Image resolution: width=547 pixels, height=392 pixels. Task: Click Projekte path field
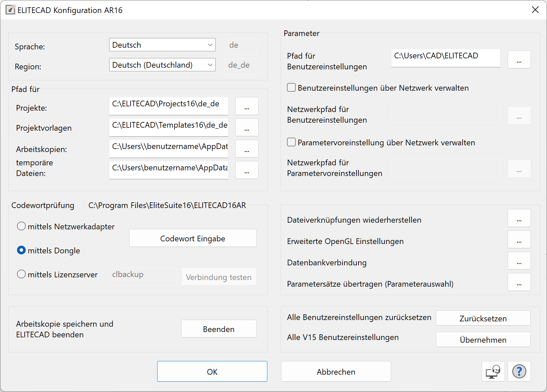[x=169, y=106]
